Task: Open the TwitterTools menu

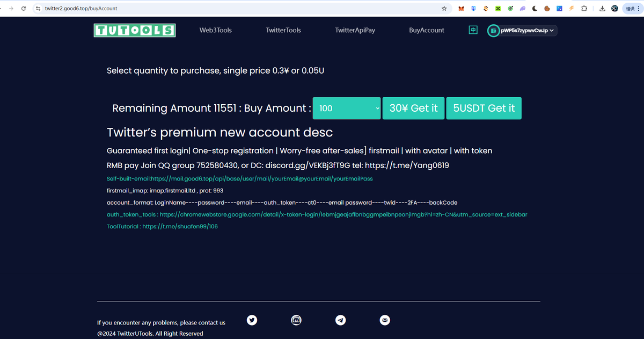Action: [283, 30]
